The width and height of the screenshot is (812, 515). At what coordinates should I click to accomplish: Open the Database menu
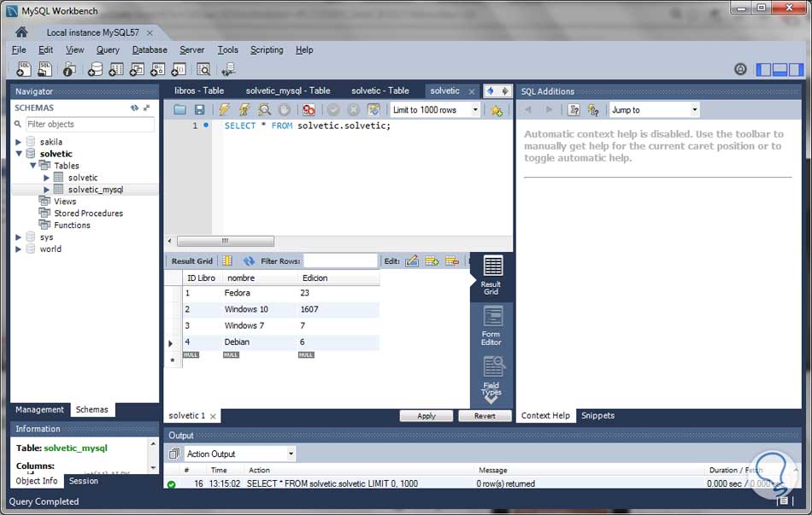(150, 50)
